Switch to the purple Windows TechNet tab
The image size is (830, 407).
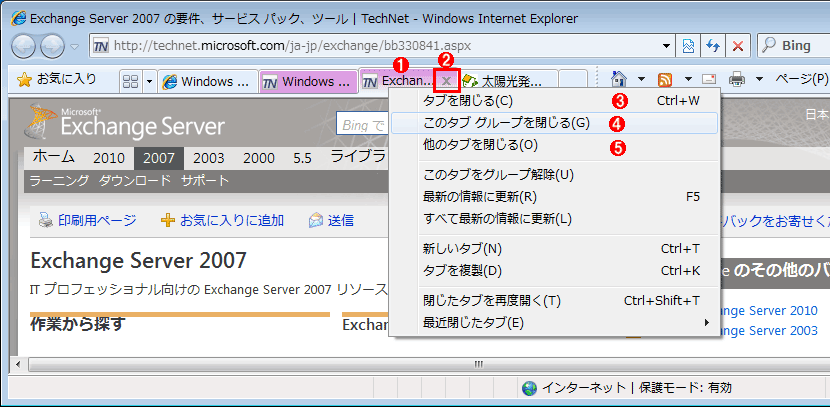tap(309, 82)
